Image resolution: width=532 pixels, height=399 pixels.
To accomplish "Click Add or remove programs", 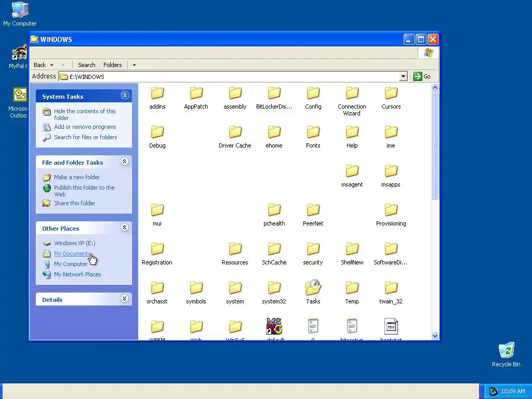I will click(85, 127).
